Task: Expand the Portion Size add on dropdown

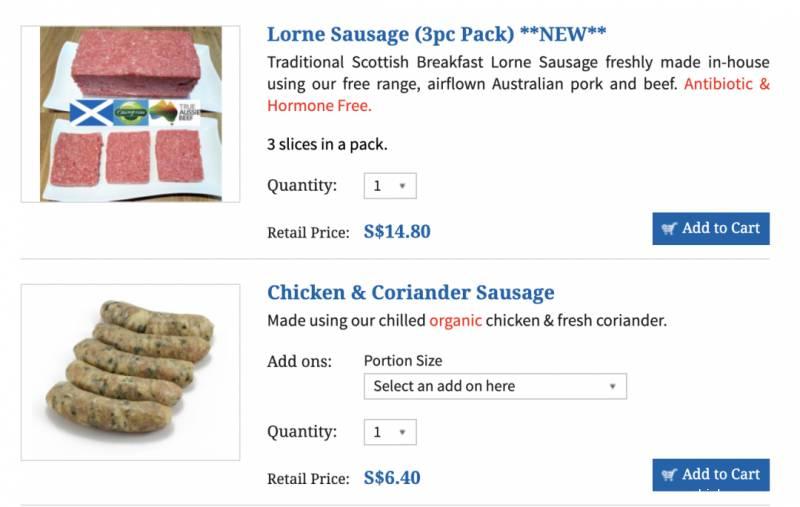Action: 495,386
